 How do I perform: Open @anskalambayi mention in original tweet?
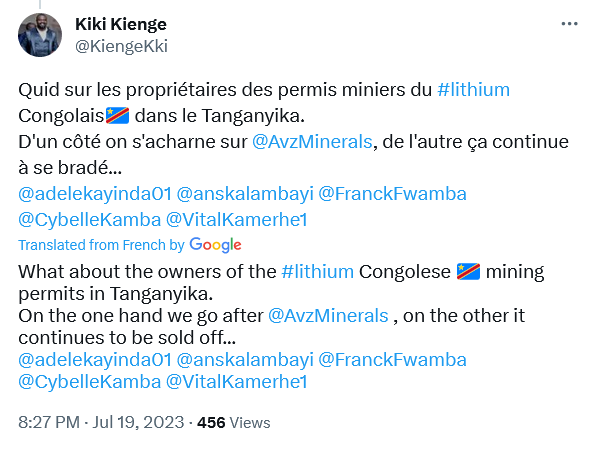coord(245,193)
